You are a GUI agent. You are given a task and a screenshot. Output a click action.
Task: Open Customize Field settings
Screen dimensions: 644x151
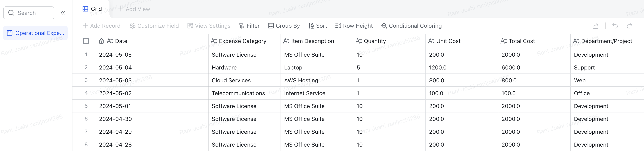(x=154, y=26)
